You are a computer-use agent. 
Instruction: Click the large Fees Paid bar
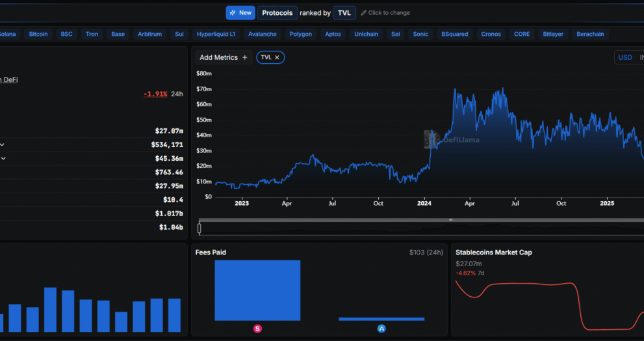257,290
